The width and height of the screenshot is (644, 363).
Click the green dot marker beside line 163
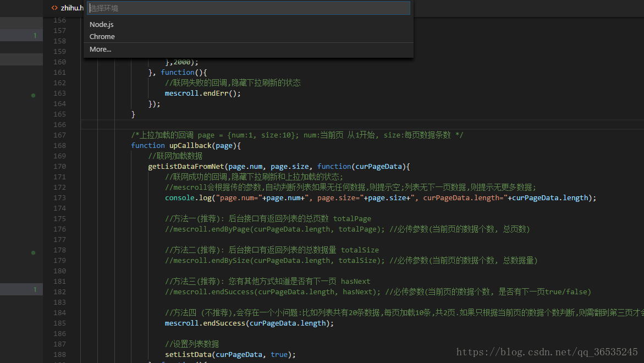[x=33, y=95]
